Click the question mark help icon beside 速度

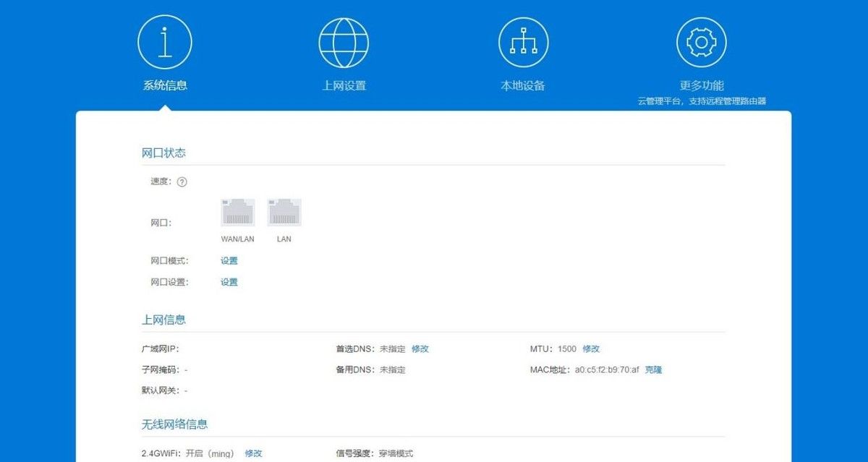(182, 182)
